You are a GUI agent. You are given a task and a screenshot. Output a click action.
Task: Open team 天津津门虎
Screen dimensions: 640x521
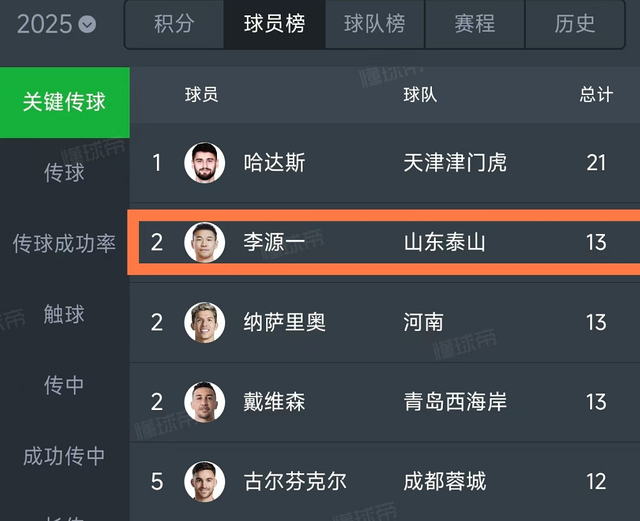[x=455, y=162]
